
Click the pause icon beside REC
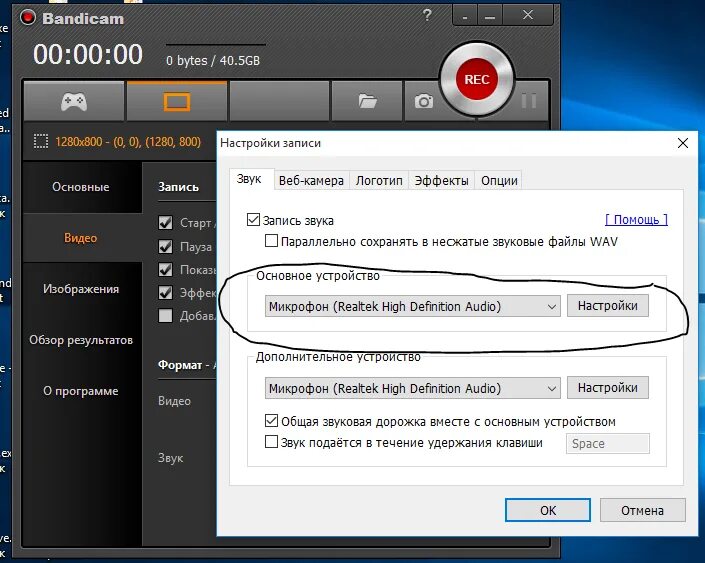[x=529, y=101]
